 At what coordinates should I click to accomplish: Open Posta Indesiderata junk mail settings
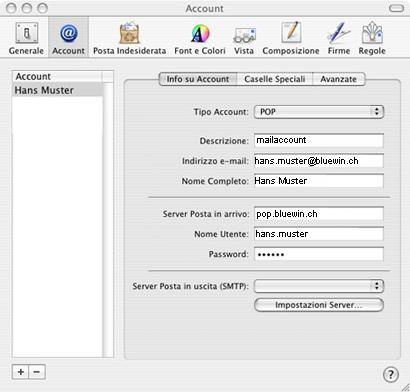[x=129, y=38]
